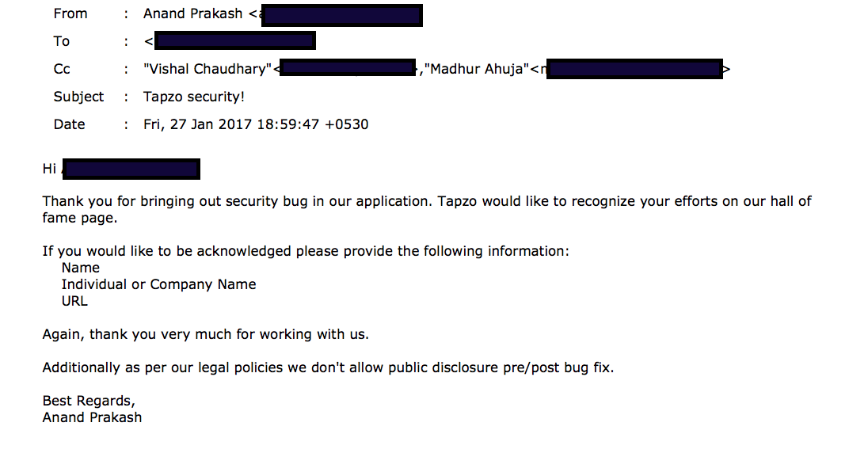Viewport: 868px width, 453px height.
Task: Click the Individual or Company Name item
Action: click(x=158, y=284)
